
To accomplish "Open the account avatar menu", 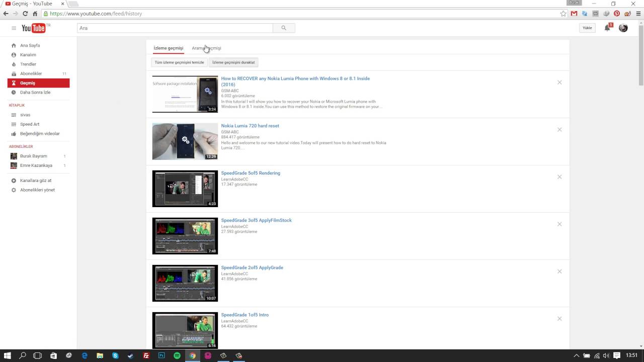I will coord(623,28).
